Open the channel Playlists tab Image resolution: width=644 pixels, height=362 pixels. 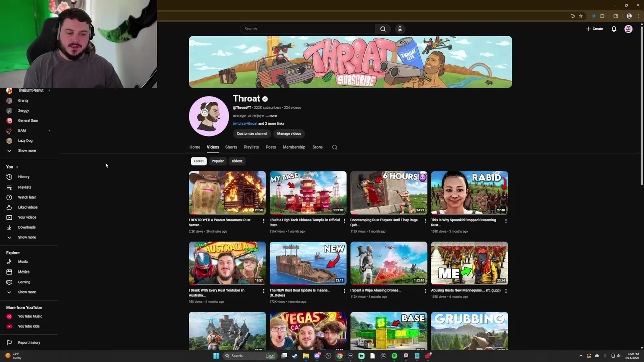point(251,147)
